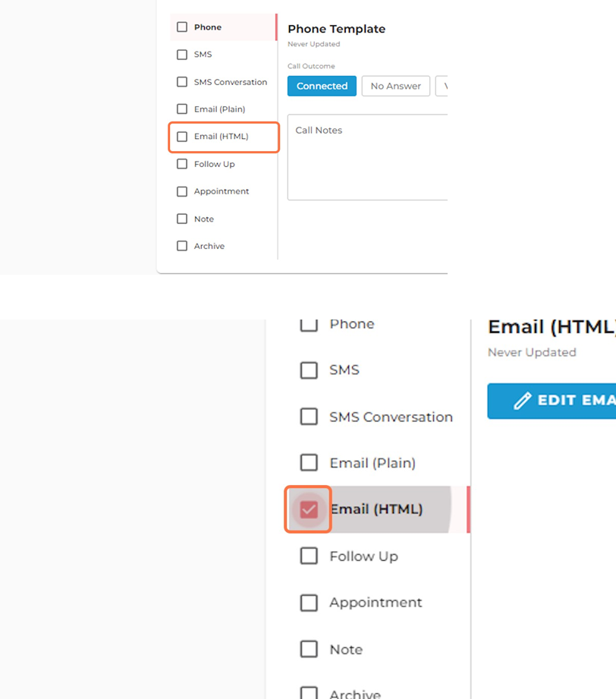Enable Follow Up checkbox in Phone Template view
This screenshot has height=699, width=616.
point(182,164)
